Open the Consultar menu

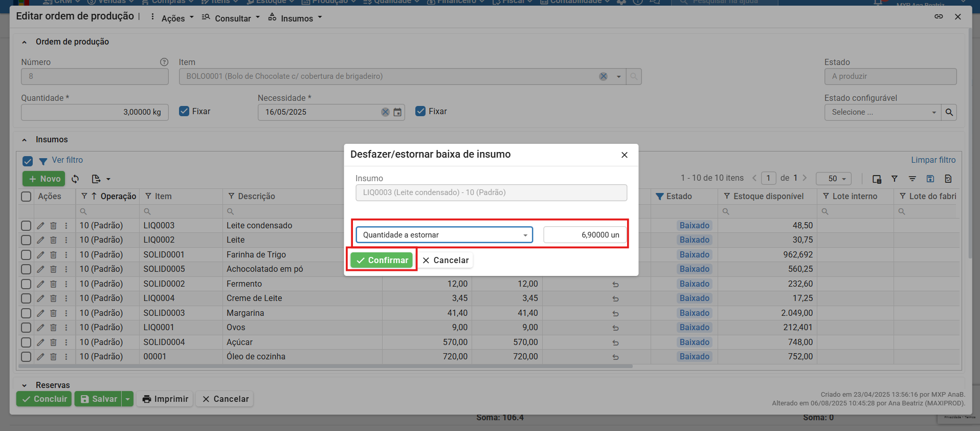coord(231,18)
